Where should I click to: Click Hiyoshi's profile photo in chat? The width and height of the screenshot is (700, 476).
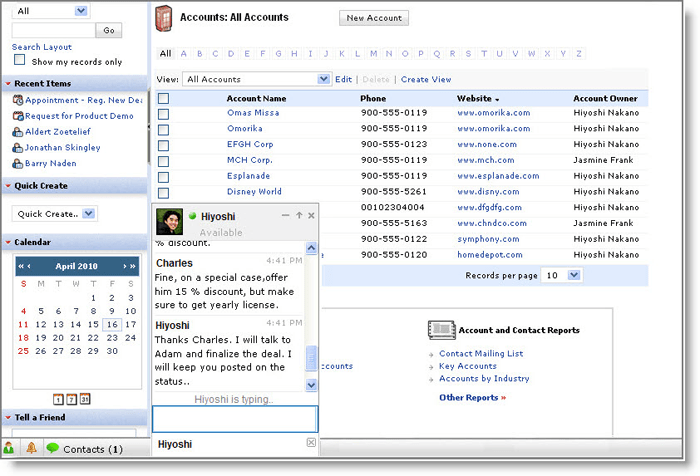(169, 221)
